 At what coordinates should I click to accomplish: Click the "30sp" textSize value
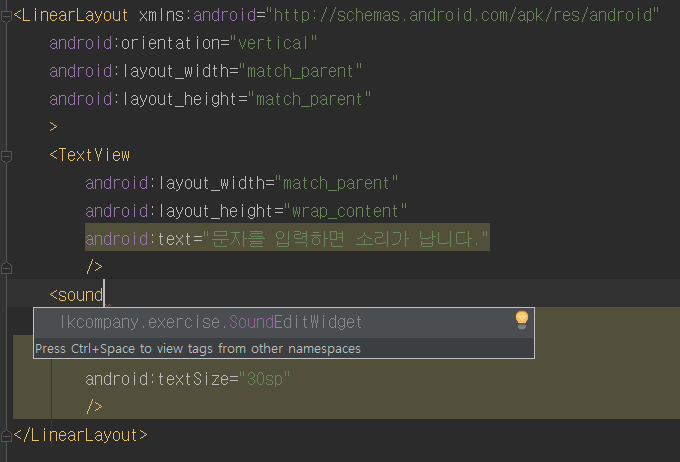click(264, 379)
